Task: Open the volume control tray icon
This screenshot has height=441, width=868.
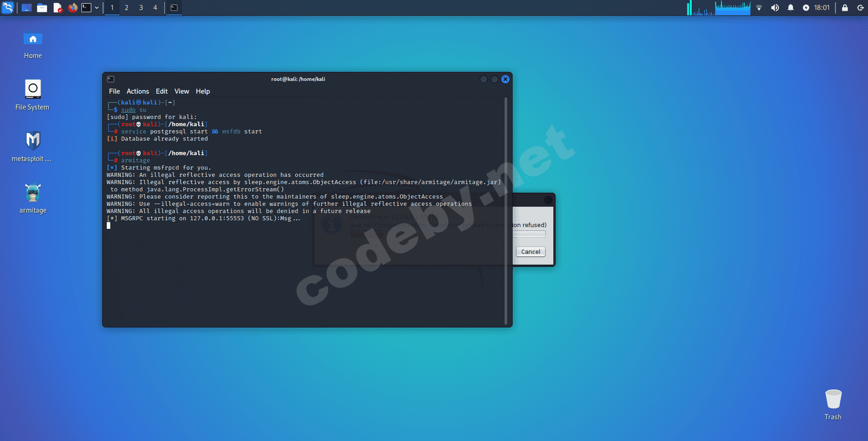Action: point(775,8)
